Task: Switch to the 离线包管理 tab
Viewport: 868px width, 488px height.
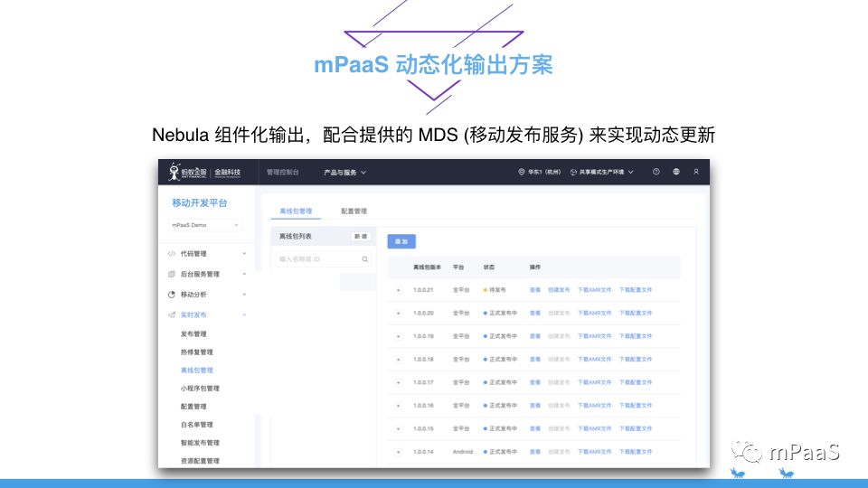Action: [296, 211]
